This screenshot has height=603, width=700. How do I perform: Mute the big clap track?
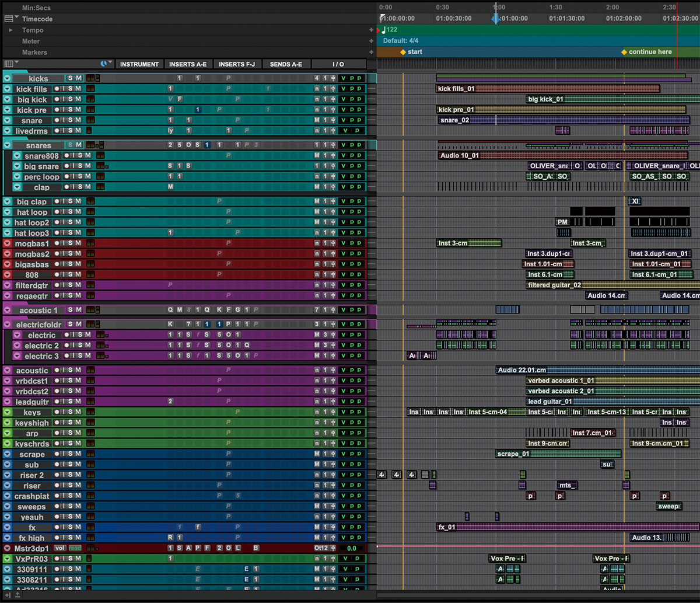[78, 202]
